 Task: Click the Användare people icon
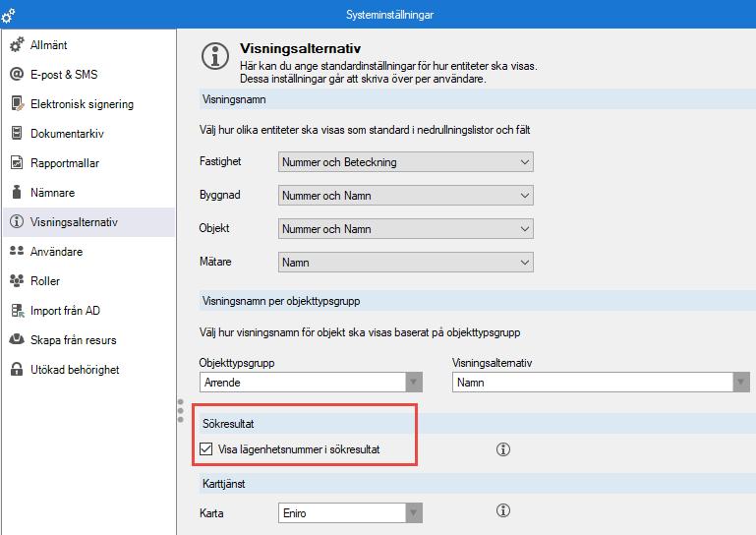tap(17, 252)
